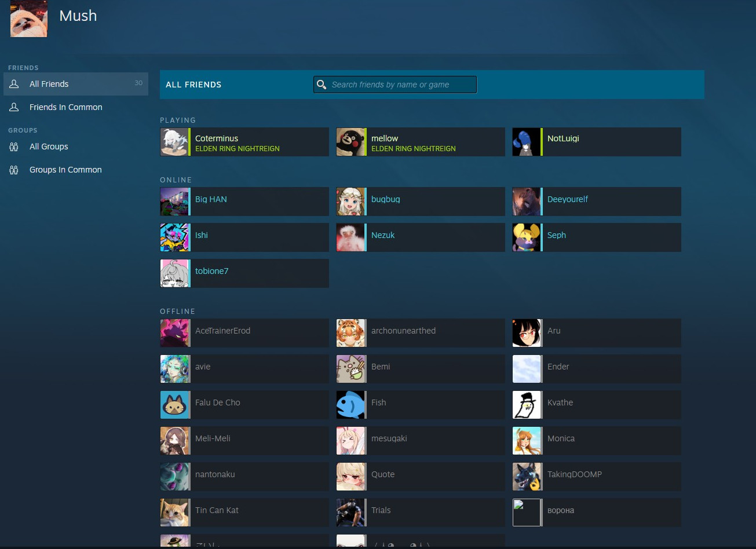Screen dimensions: 756x549
Task: Open mellow's profile by name
Action: coord(385,138)
